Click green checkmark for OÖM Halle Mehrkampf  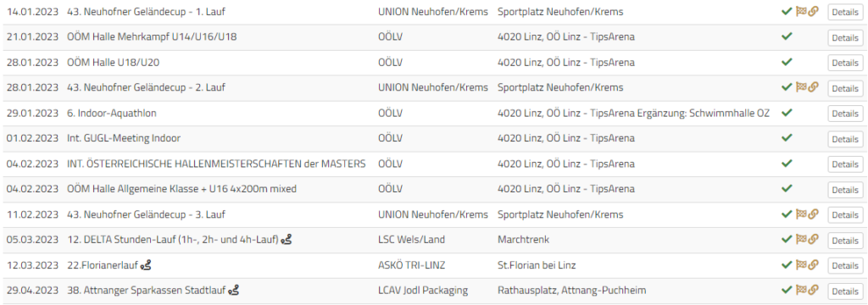786,36
